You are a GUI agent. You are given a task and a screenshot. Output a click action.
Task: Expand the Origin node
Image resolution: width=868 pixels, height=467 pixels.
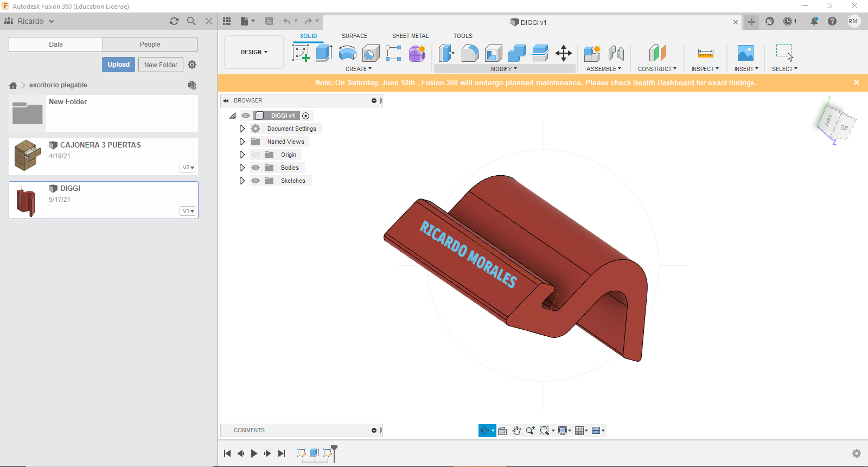coord(242,155)
